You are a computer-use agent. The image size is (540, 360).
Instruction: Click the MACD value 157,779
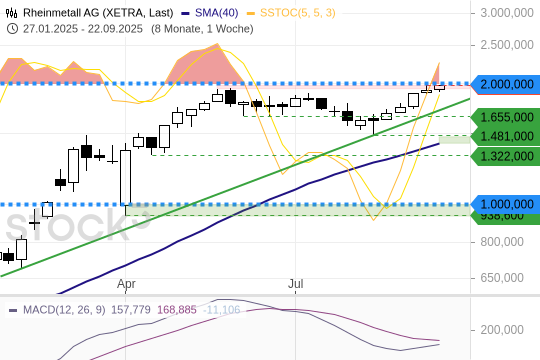coord(131,310)
